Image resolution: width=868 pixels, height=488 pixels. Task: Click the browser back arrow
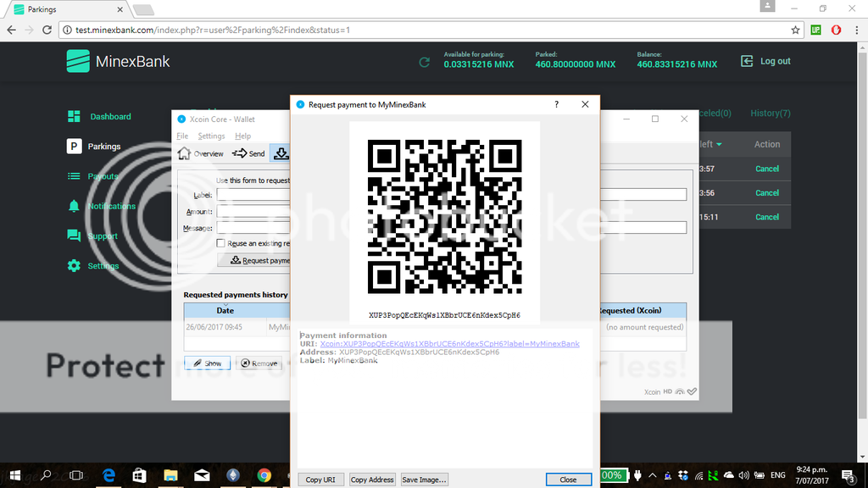[x=12, y=30]
